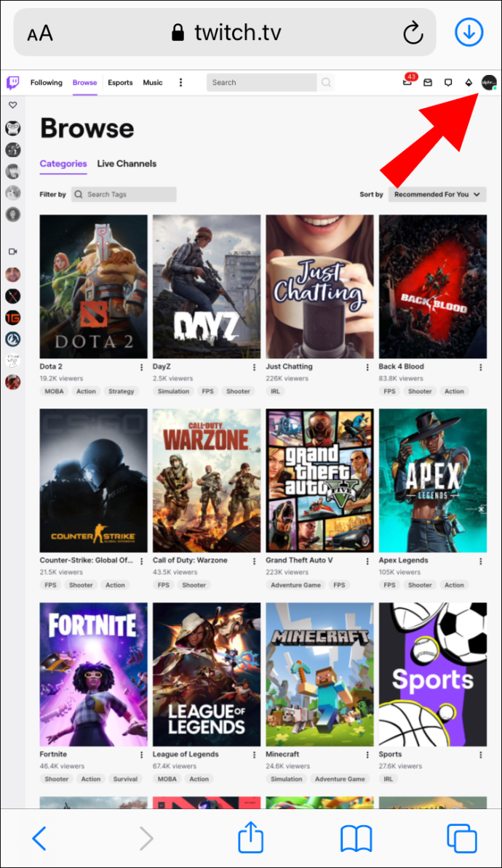The width and height of the screenshot is (502, 868).
Task: Open options dots for Fortnite
Action: (x=141, y=755)
